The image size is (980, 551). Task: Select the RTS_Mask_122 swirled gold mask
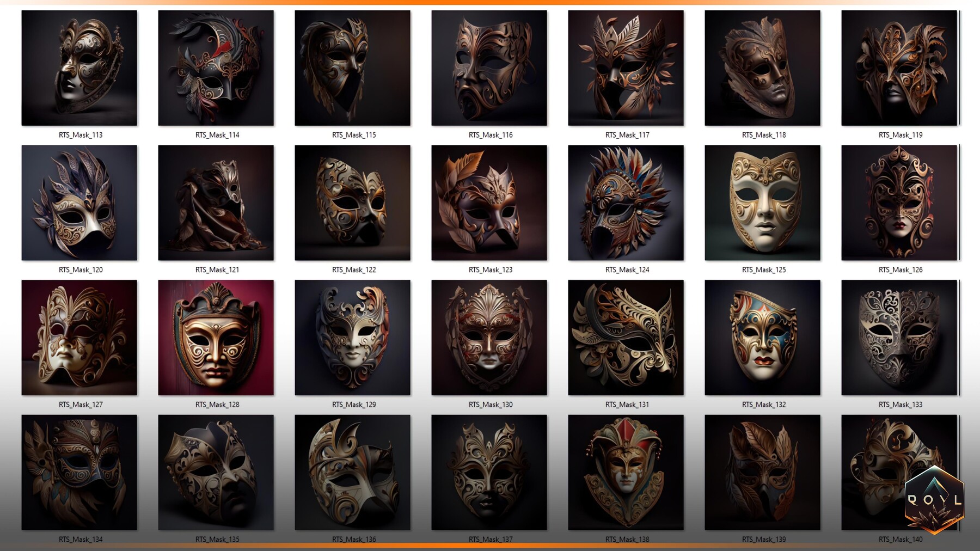(x=353, y=205)
